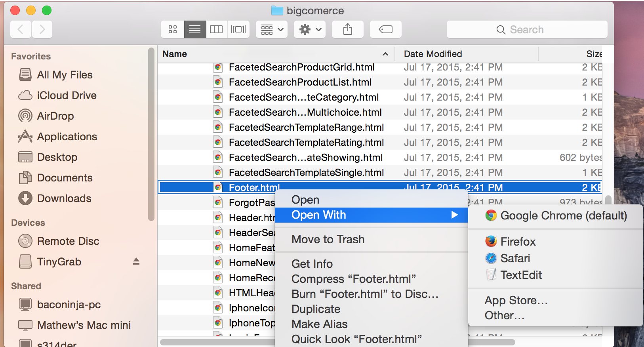Select Open With menu entry

click(371, 215)
